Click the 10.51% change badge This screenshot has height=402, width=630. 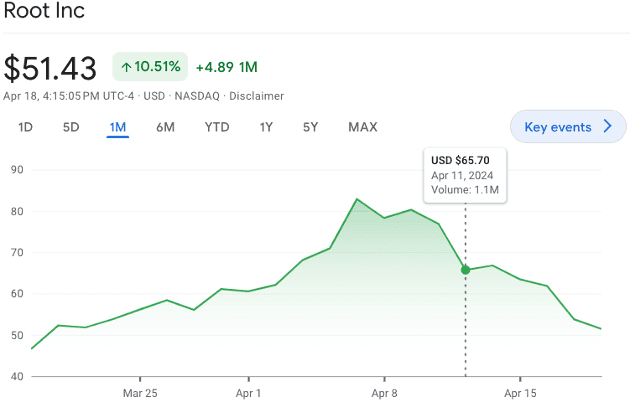[x=150, y=67]
